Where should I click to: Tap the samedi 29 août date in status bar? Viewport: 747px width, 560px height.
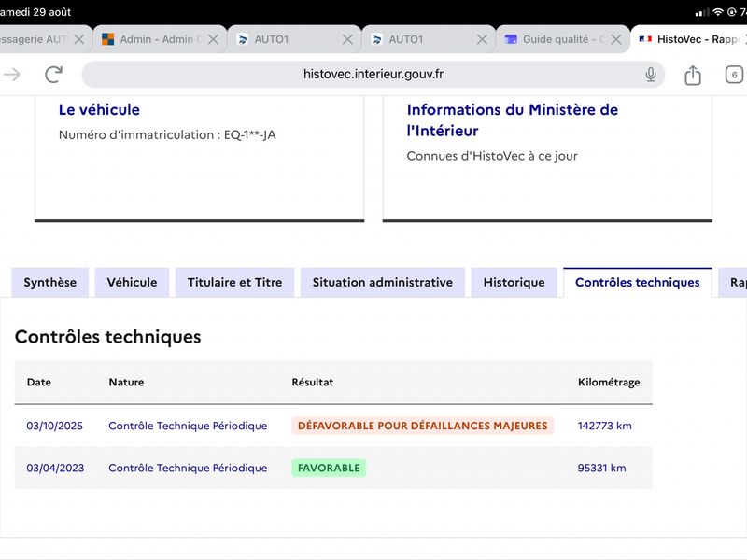coord(35,12)
